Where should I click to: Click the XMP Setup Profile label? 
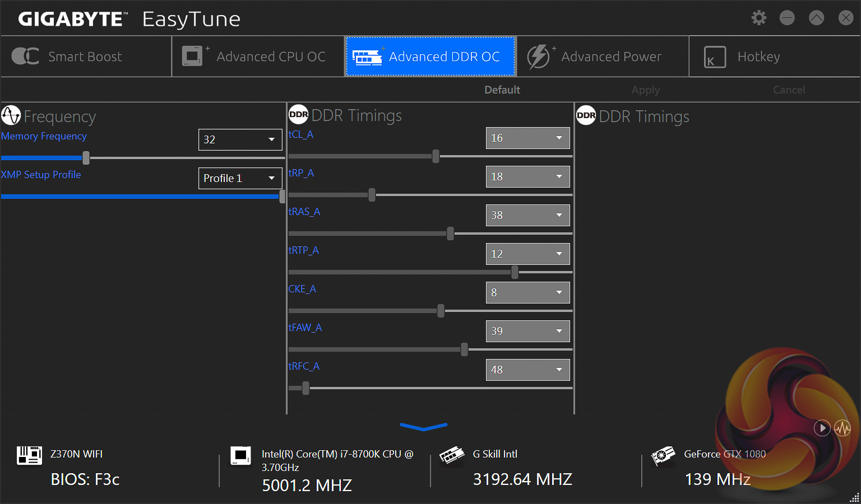41,175
